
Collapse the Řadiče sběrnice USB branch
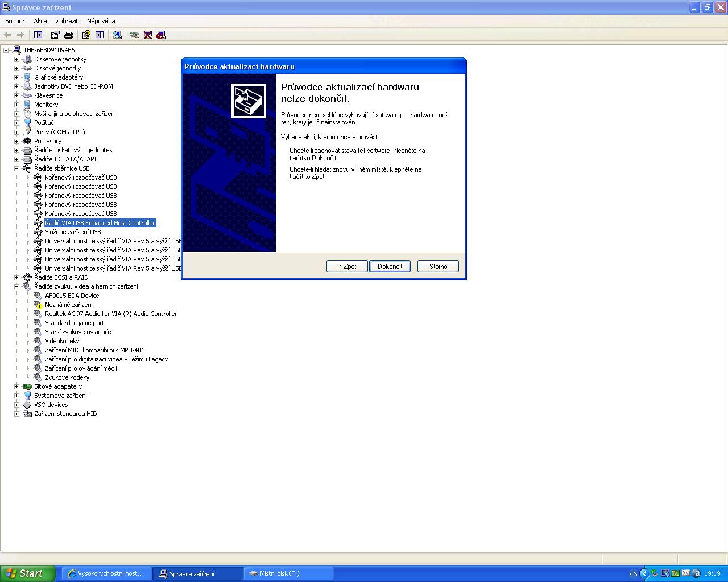pos(16,168)
